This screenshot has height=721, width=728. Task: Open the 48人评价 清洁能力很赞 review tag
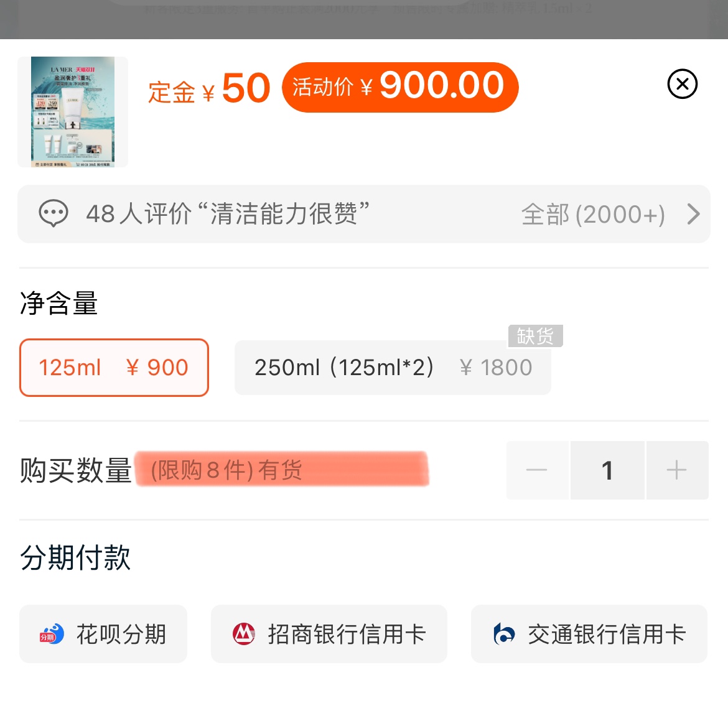click(x=228, y=214)
